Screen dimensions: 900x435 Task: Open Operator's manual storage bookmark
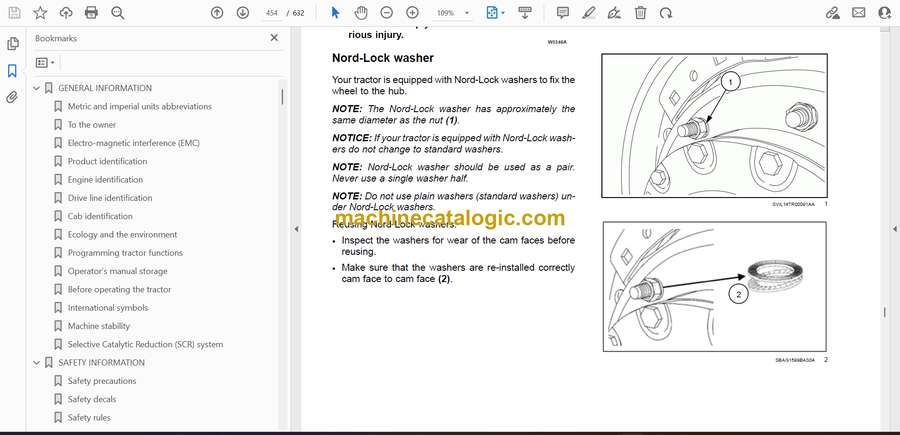click(x=118, y=271)
